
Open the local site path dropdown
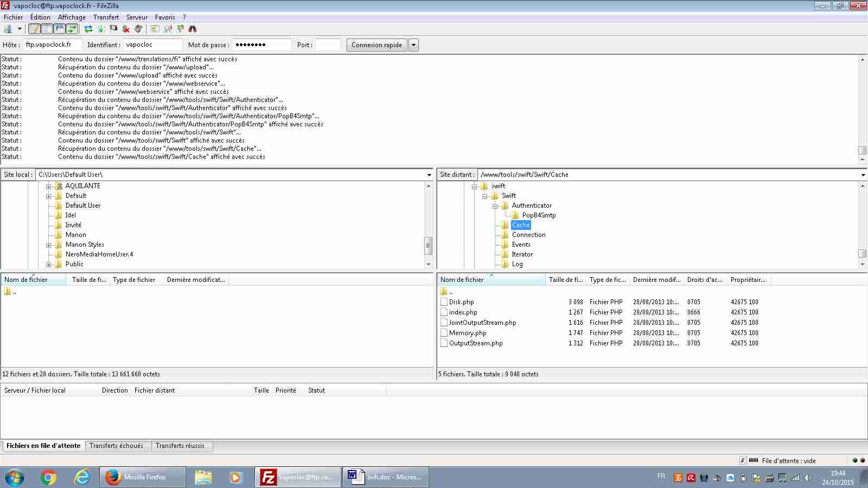tap(429, 175)
